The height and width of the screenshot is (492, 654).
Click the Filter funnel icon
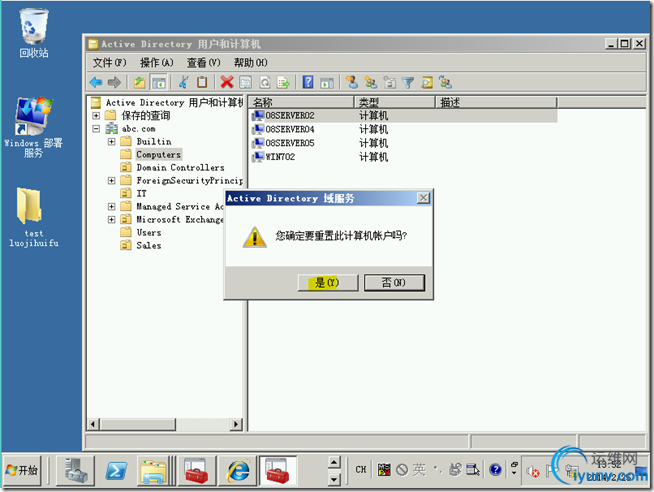coord(407,83)
